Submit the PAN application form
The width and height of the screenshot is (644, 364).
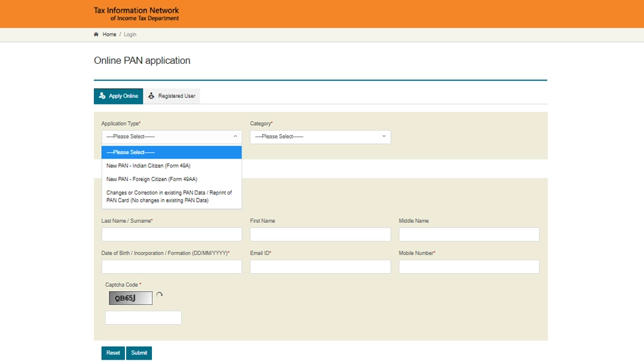click(139, 353)
